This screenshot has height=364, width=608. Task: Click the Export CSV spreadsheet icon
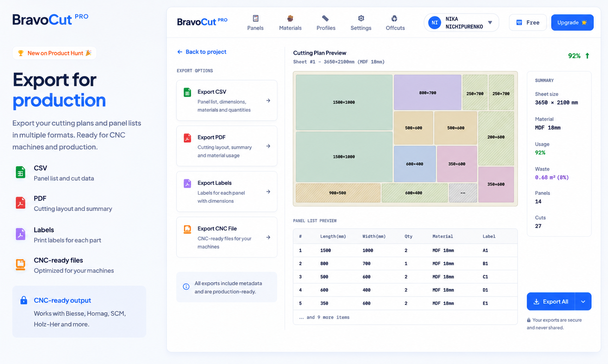point(187,92)
